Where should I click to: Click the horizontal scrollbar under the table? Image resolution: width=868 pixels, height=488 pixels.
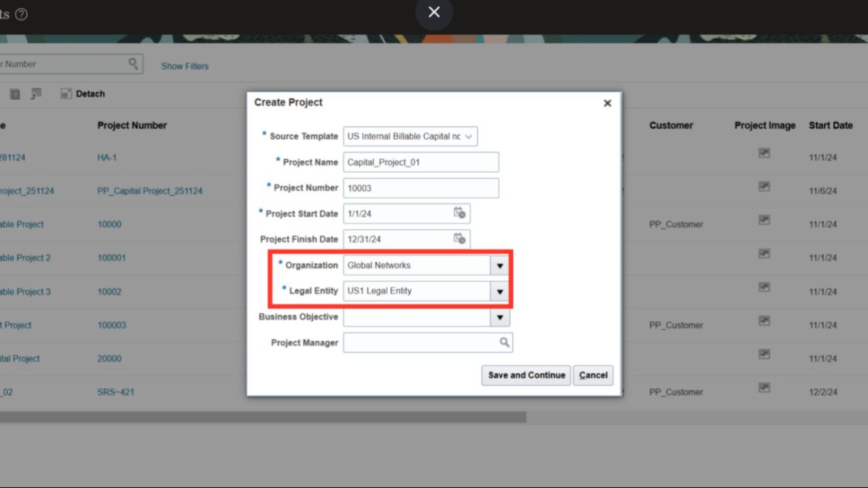pos(263,417)
